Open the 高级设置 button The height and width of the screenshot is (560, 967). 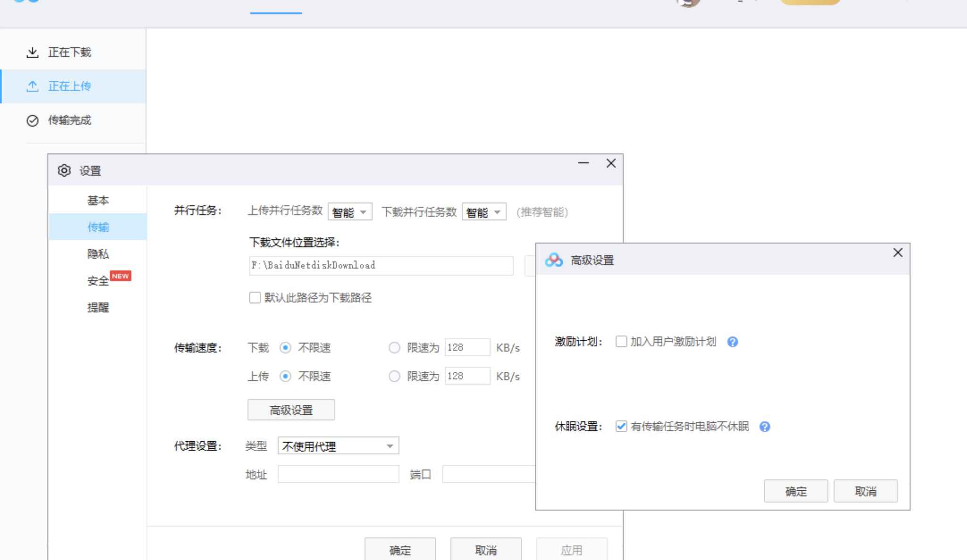click(x=291, y=409)
